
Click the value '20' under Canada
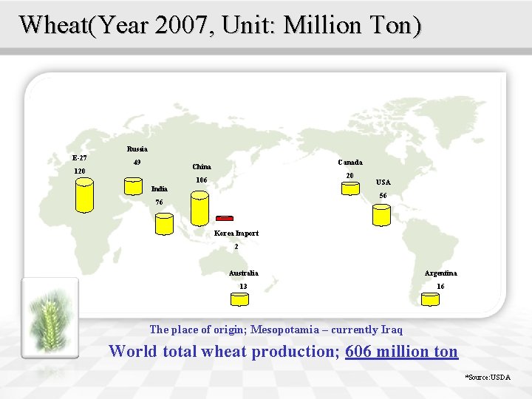349,175
